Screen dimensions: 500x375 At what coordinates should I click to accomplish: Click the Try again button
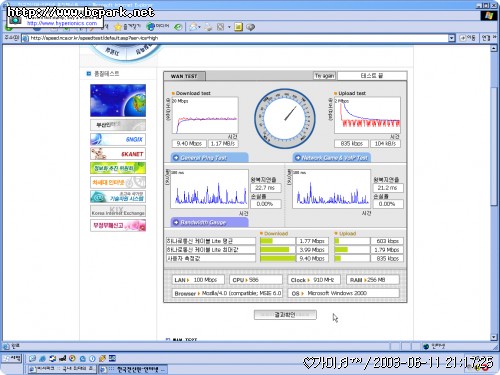click(324, 76)
